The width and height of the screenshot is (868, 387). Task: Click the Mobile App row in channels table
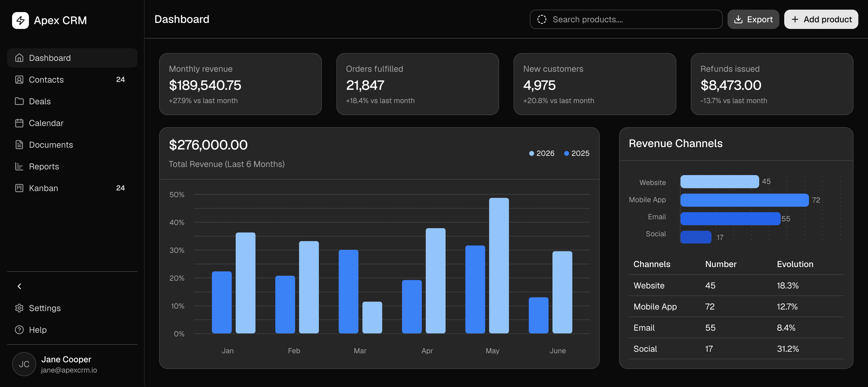[736, 307]
